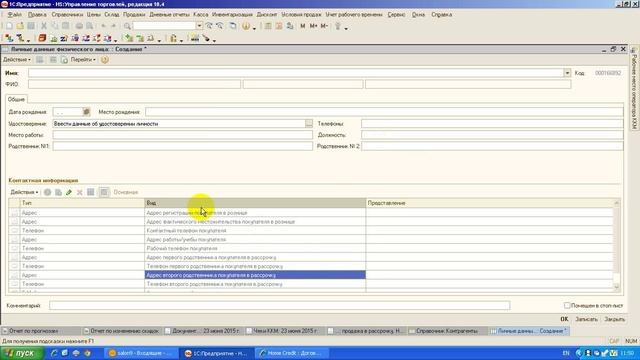The width and height of the screenshot is (640, 360).
Task: Click the green pencil edit icon in contact toolbar
Action: (69, 192)
